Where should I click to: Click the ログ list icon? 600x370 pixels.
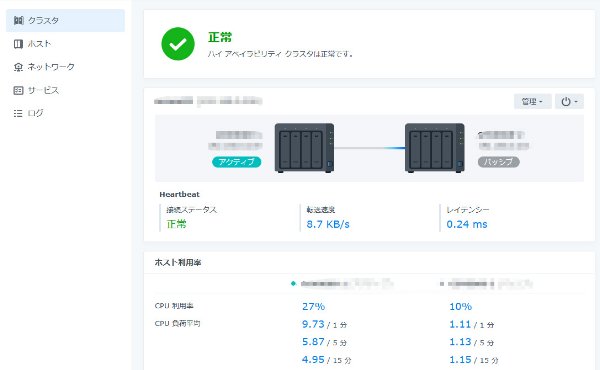[18, 113]
